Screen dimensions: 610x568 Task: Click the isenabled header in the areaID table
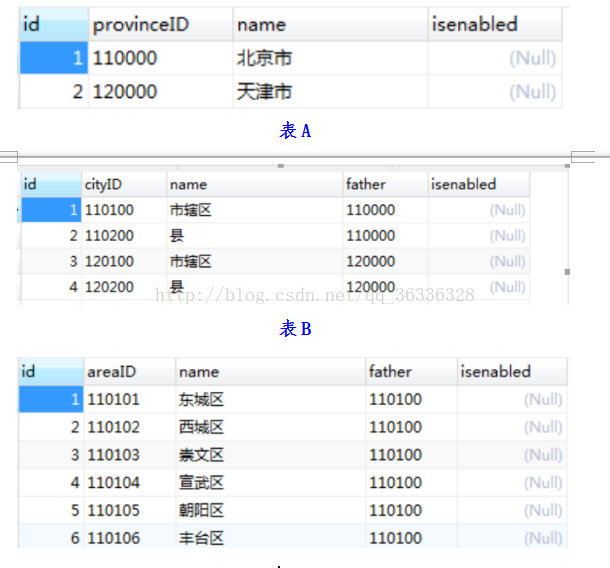click(512, 372)
